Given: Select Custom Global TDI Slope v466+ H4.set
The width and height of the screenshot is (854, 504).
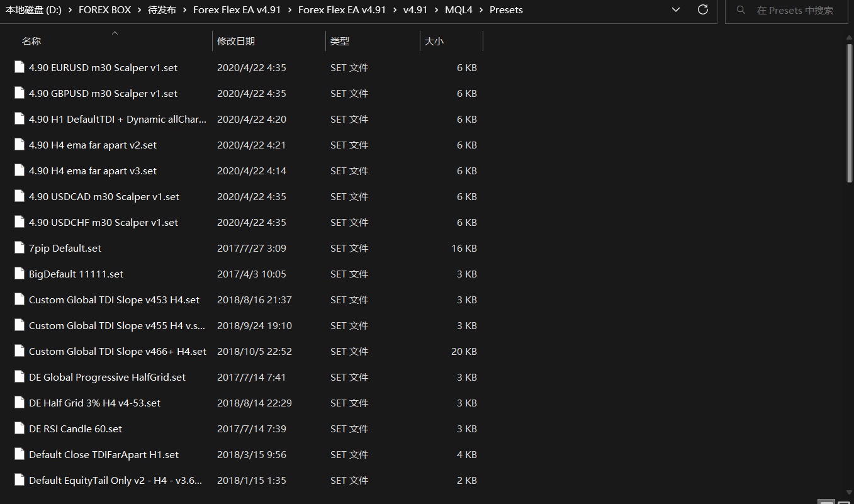Looking at the screenshot, I should [x=117, y=351].
